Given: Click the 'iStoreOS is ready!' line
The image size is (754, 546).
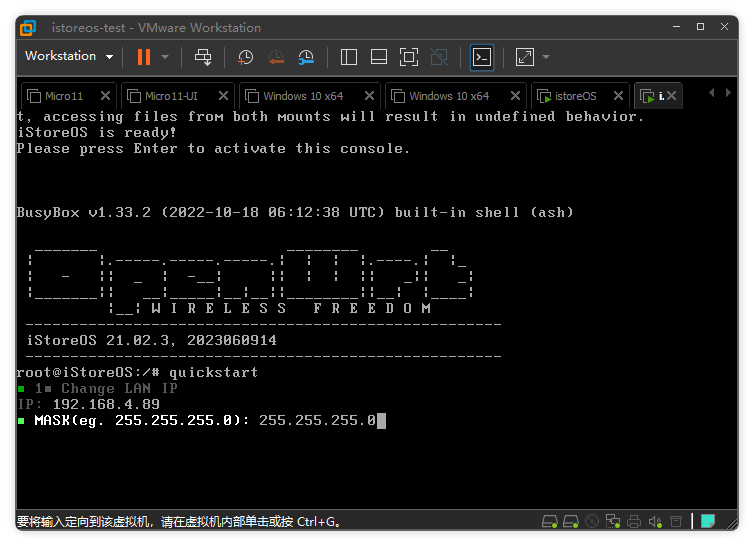Looking at the screenshot, I should 97,132.
